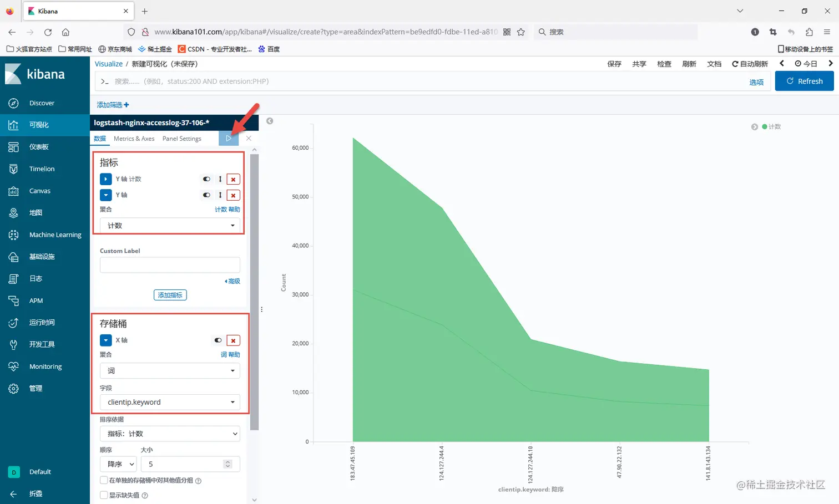This screenshot has width=839, height=504.
Task: Open the browser home page
Action: tap(65, 32)
